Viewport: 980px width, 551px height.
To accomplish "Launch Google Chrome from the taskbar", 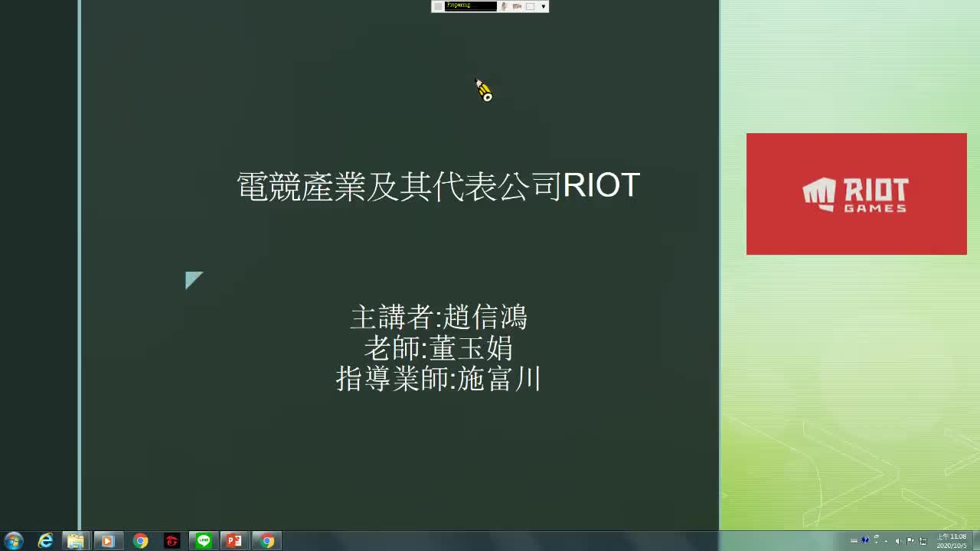I will pyautogui.click(x=141, y=541).
